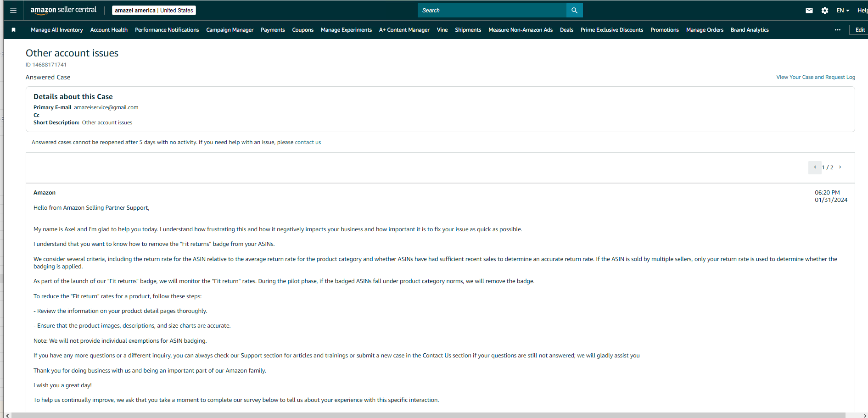
Task: Show more bookmarks via ellipsis
Action: click(x=838, y=30)
